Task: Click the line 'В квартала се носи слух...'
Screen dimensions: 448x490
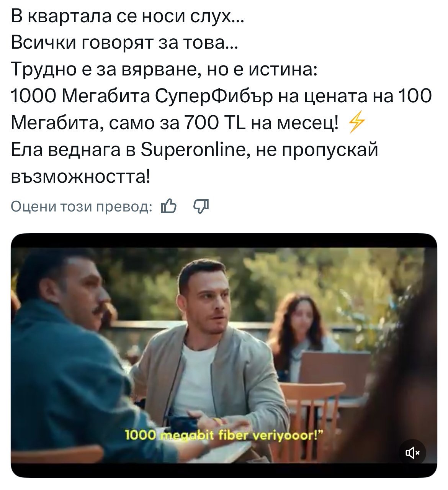Action: (x=127, y=16)
